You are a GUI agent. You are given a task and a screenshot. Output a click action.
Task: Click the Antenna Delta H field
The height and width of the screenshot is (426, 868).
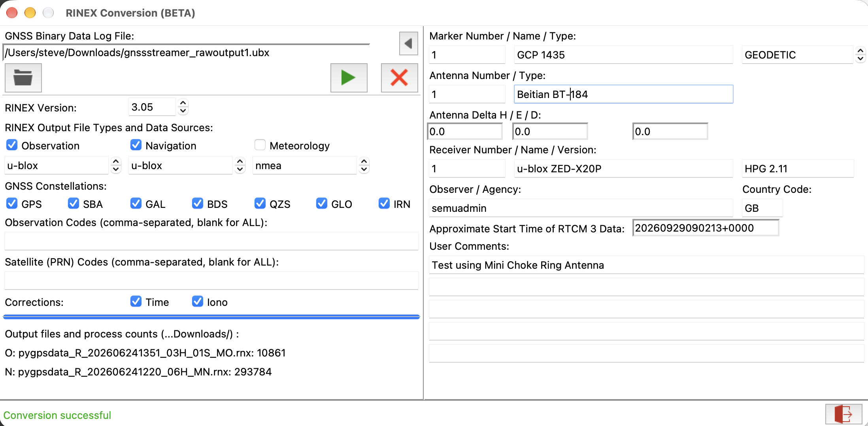(465, 131)
